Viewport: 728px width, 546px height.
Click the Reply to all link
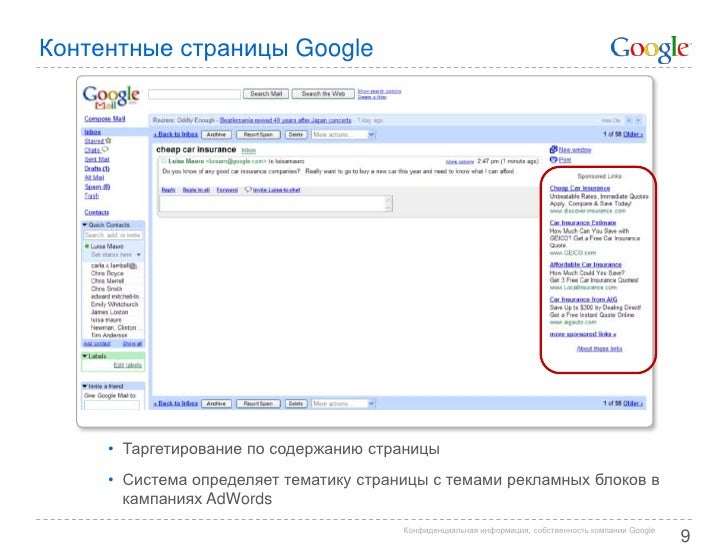click(x=196, y=190)
